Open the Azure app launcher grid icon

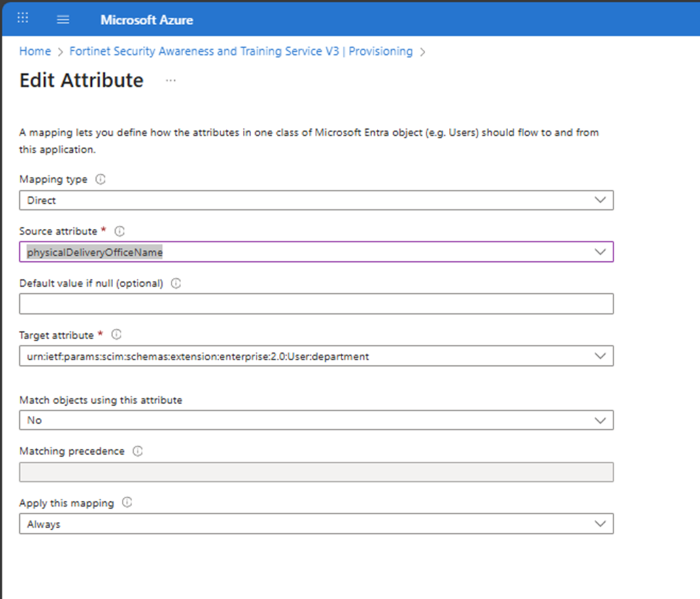coord(22,18)
